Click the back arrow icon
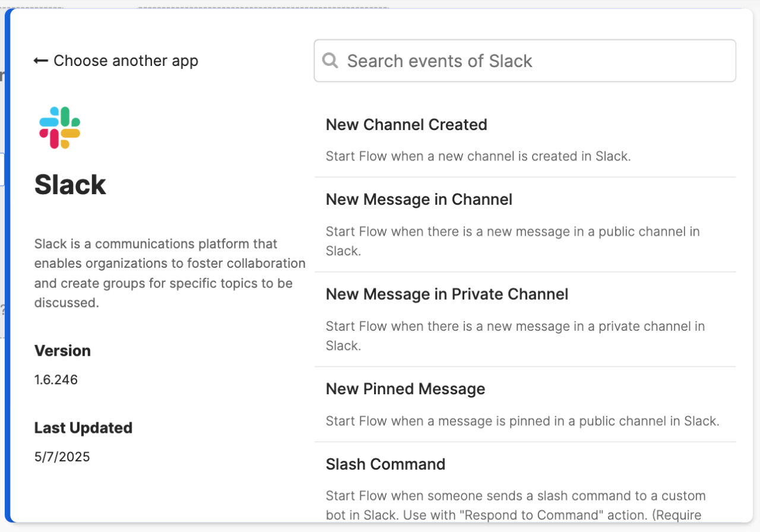 point(40,60)
